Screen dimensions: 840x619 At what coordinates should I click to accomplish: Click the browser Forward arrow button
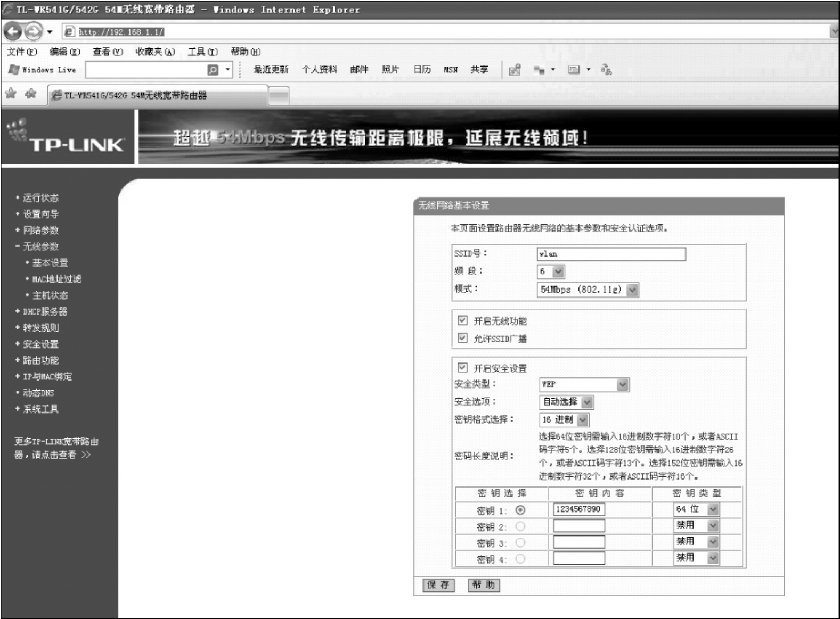[x=33, y=32]
